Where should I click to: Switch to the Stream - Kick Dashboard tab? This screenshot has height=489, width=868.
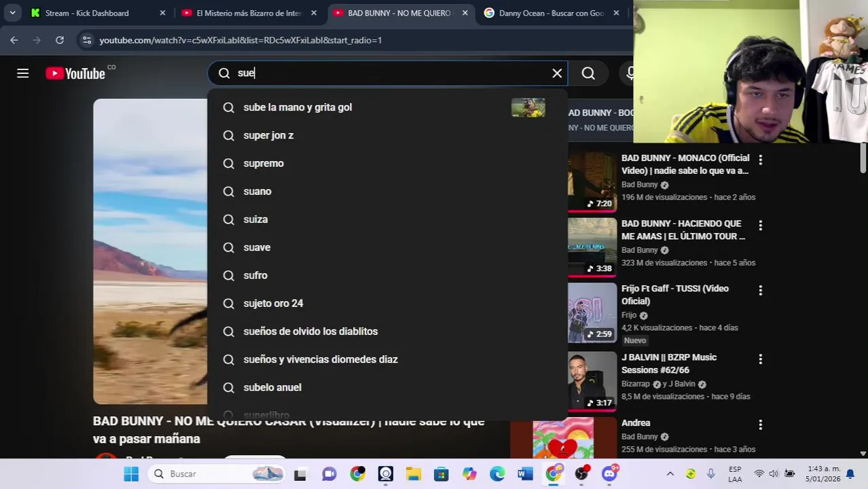pyautogui.click(x=97, y=13)
